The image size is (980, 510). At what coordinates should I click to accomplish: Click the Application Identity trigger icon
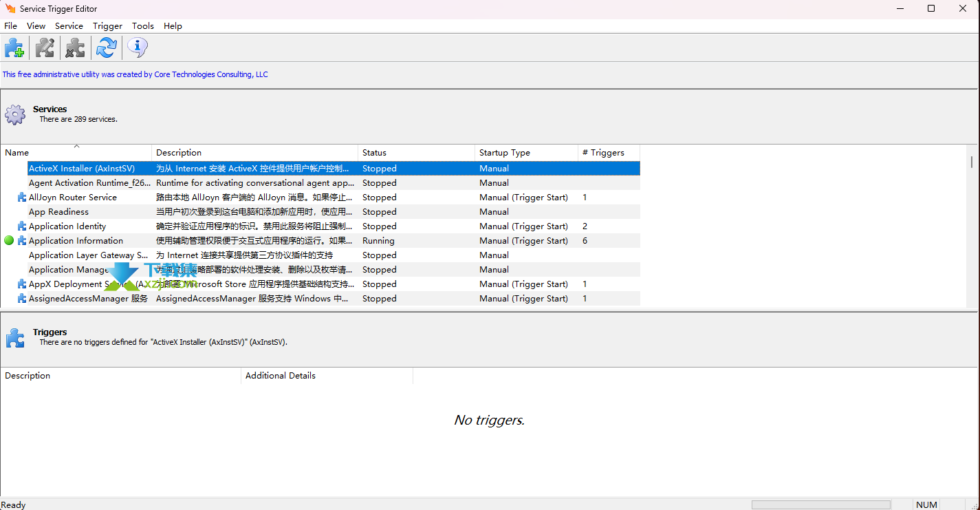22,226
